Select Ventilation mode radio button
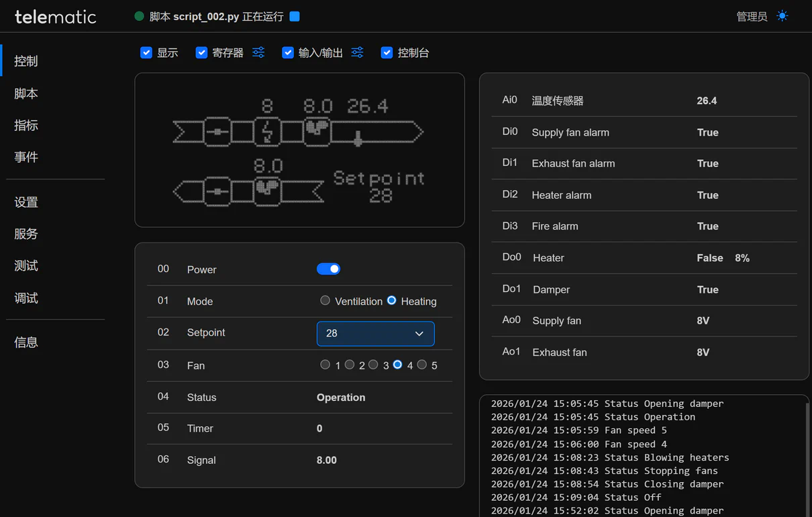This screenshot has width=812, height=517. [x=325, y=301]
